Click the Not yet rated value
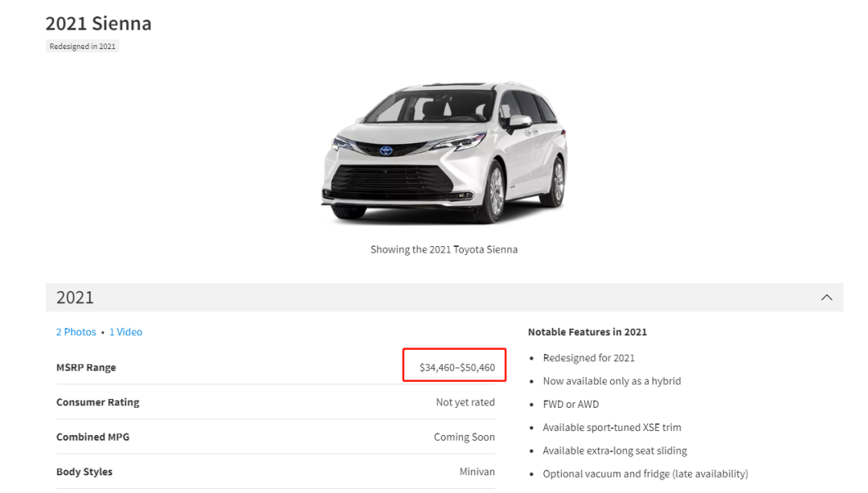The height and width of the screenshot is (493, 868). tap(465, 402)
